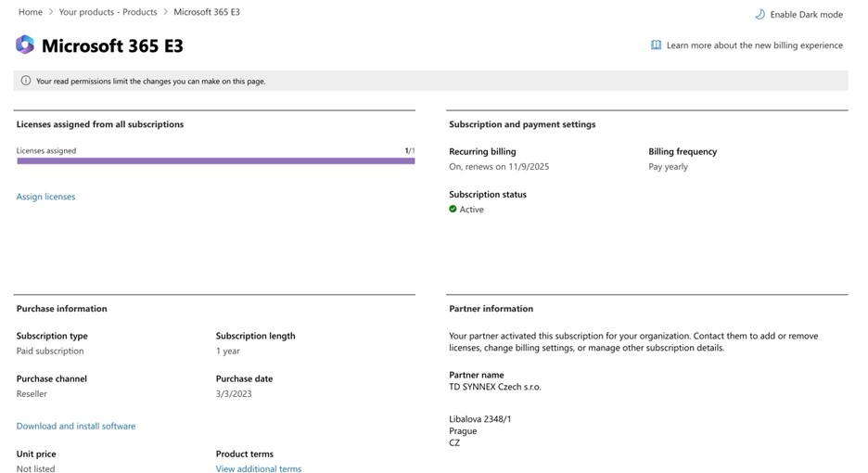
Task: Click the 'Not listed' unit price value
Action: [35, 468]
